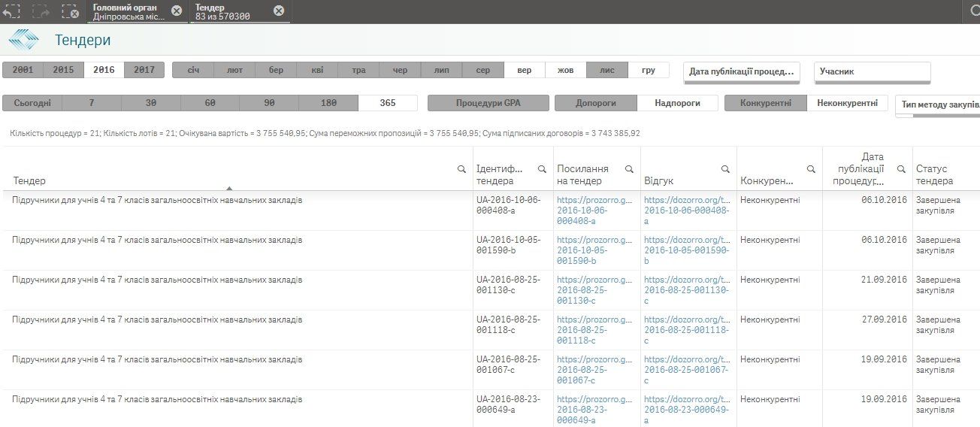Screen dimensions: 980x427
Task: Click the step forward selection icon
Action: coord(41,11)
